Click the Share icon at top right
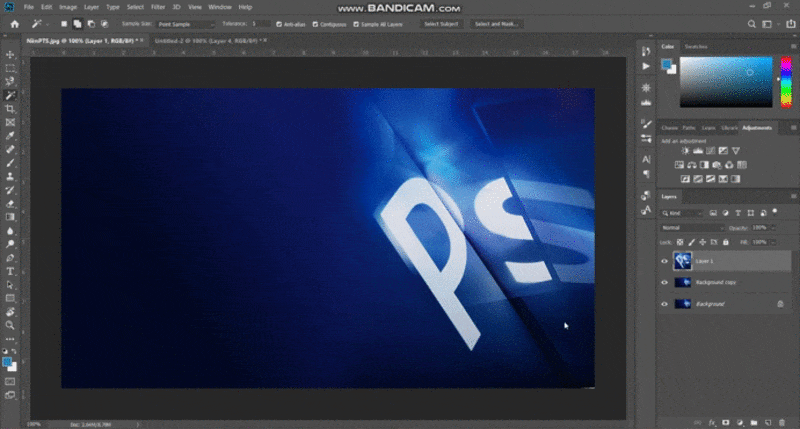This screenshot has height=429, width=800. click(790, 24)
